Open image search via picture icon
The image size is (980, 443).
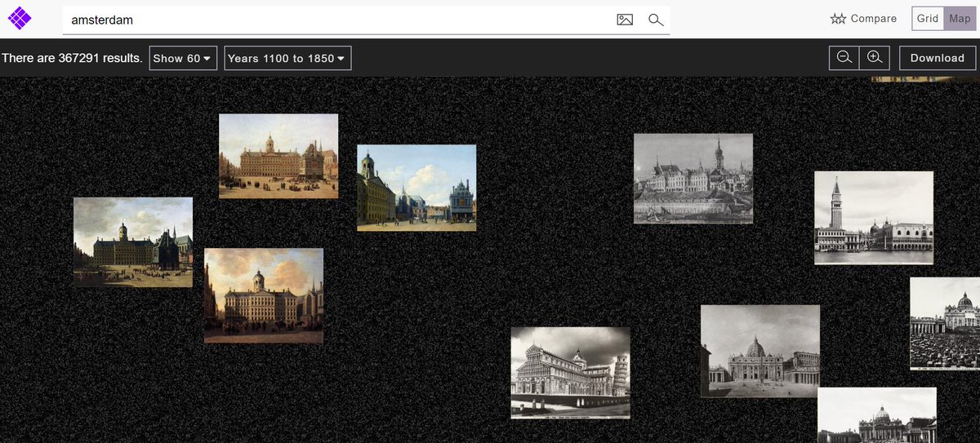coord(625,20)
